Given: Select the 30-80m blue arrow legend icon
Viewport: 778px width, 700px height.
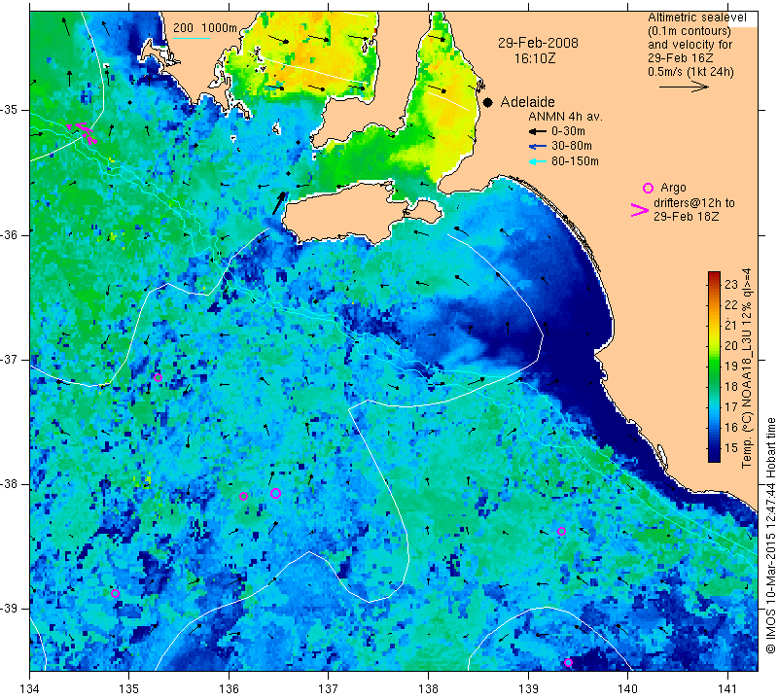Looking at the screenshot, I should (538, 147).
